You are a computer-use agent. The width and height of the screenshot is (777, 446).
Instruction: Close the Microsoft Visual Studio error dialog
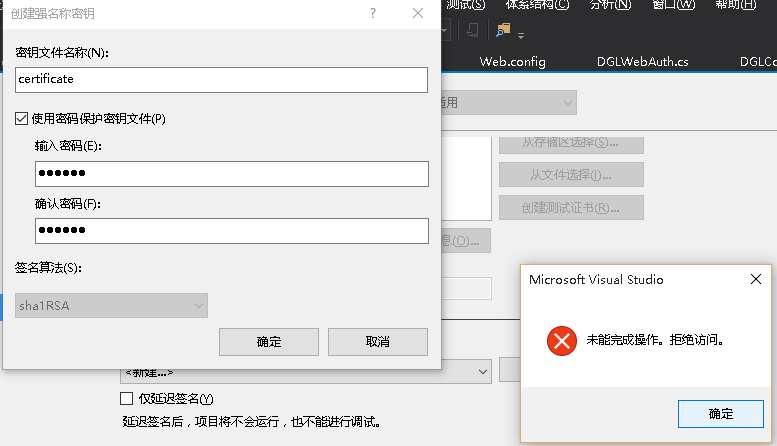(x=756, y=279)
